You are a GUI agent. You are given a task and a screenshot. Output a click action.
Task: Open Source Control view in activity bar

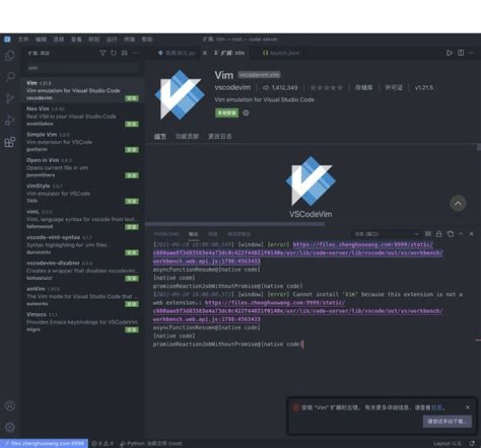(10, 98)
